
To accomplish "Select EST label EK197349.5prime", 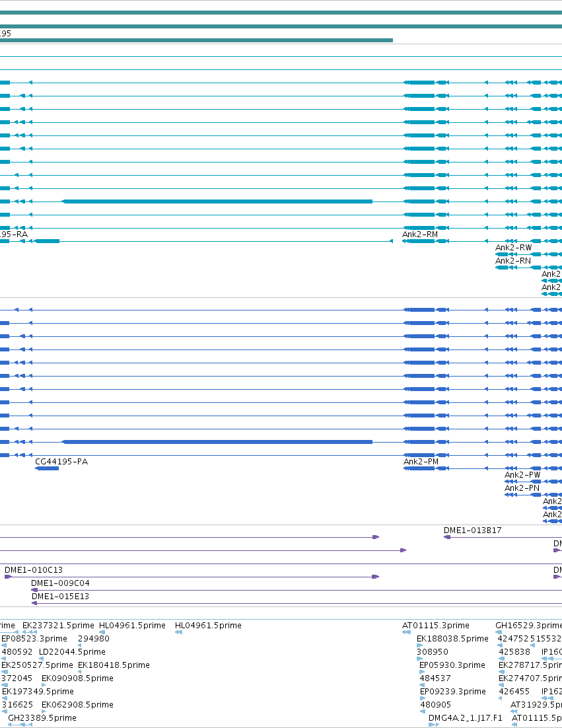I will (38, 691).
